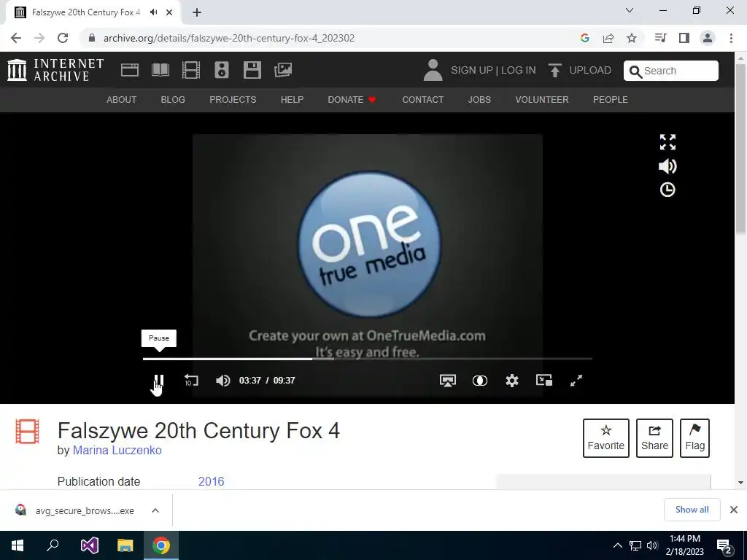Viewport: 747px width, 560px height.
Task: Click the Favorite button
Action: [x=606, y=438]
